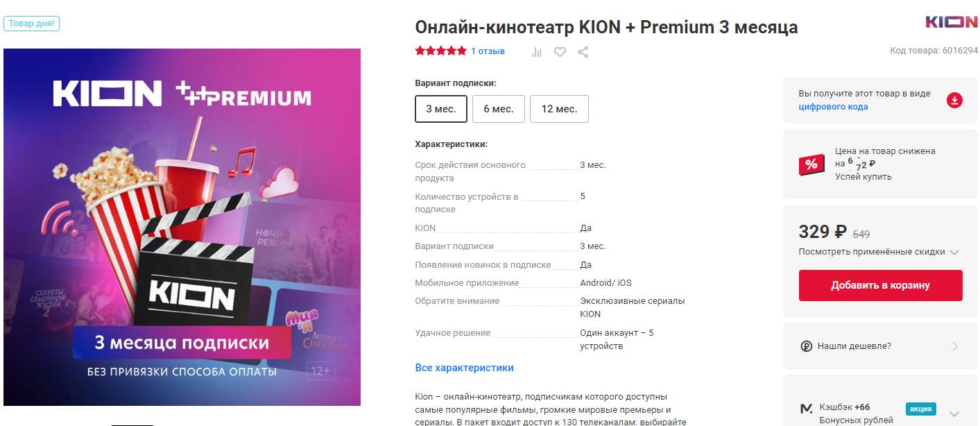Click the share icon

click(x=583, y=52)
